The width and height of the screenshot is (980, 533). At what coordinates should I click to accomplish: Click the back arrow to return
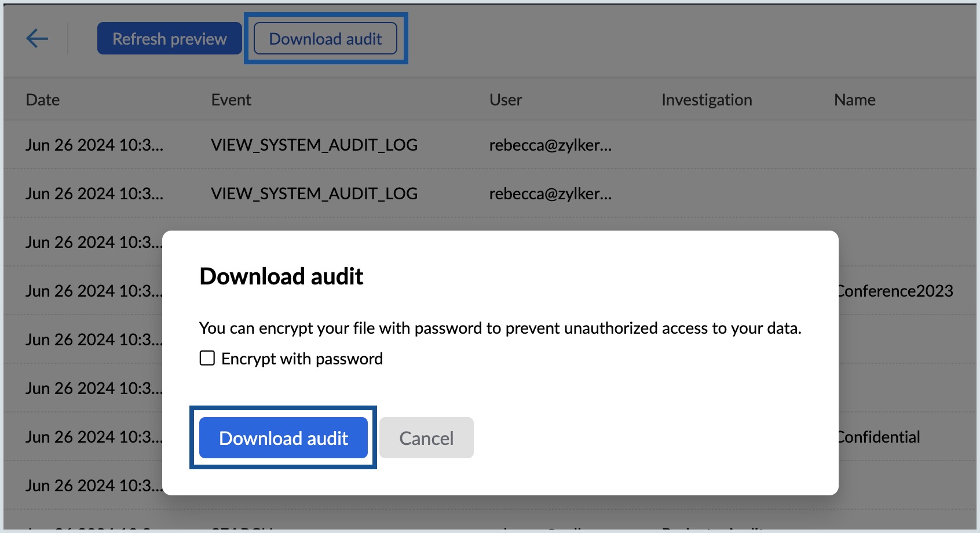coord(36,38)
